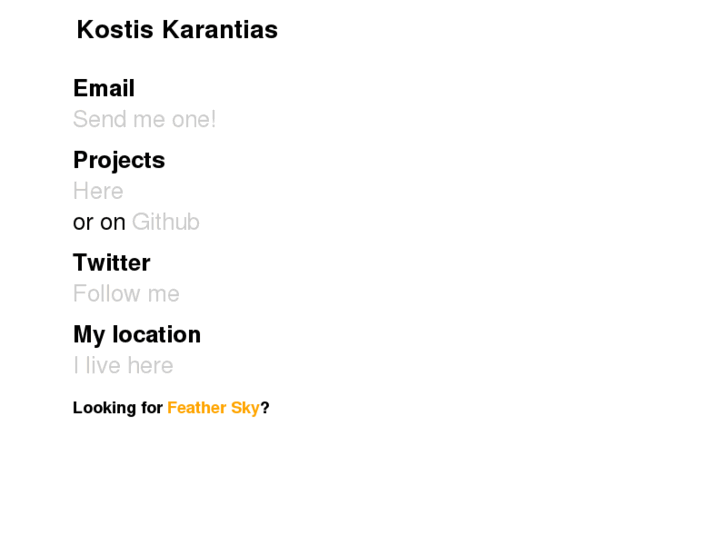This screenshot has height=545, width=727.
Task: Click the word 'My' in the location heading
Action: (89, 335)
